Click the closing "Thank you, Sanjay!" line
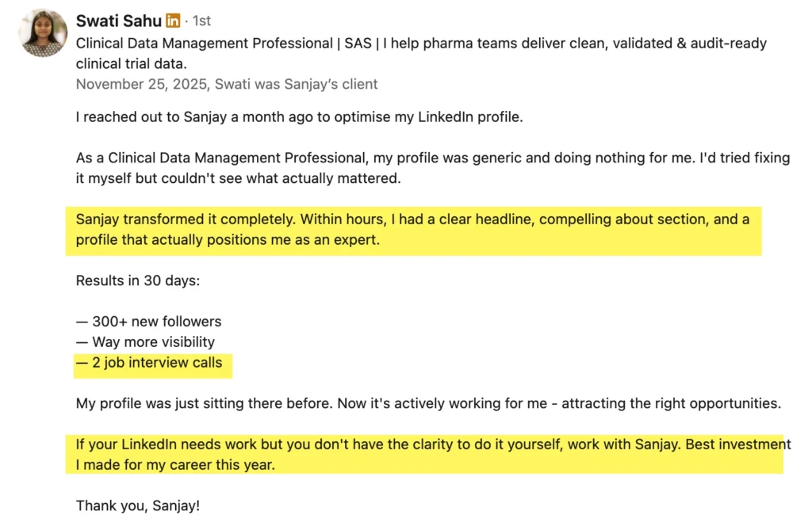Image resolution: width=812 pixels, height=530 pixels. pyautogui.click(x=138, y=505)
